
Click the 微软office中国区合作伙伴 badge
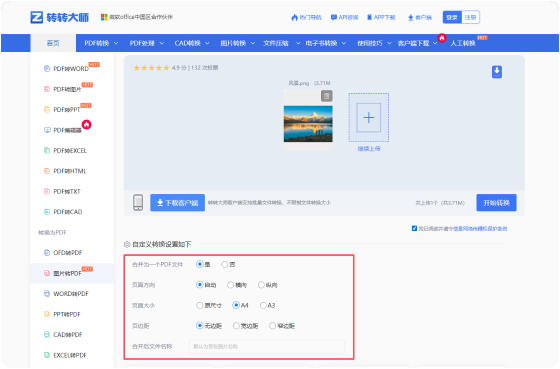137,17
